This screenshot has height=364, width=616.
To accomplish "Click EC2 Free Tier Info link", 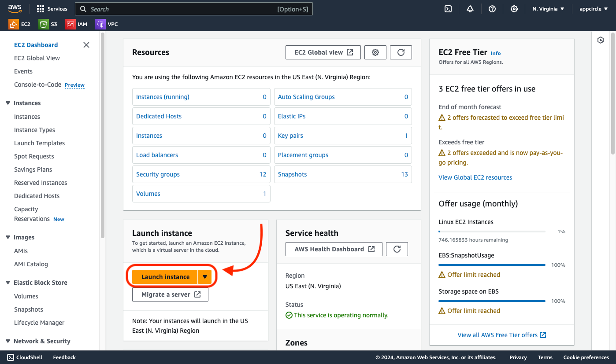I will coord(496,53).
